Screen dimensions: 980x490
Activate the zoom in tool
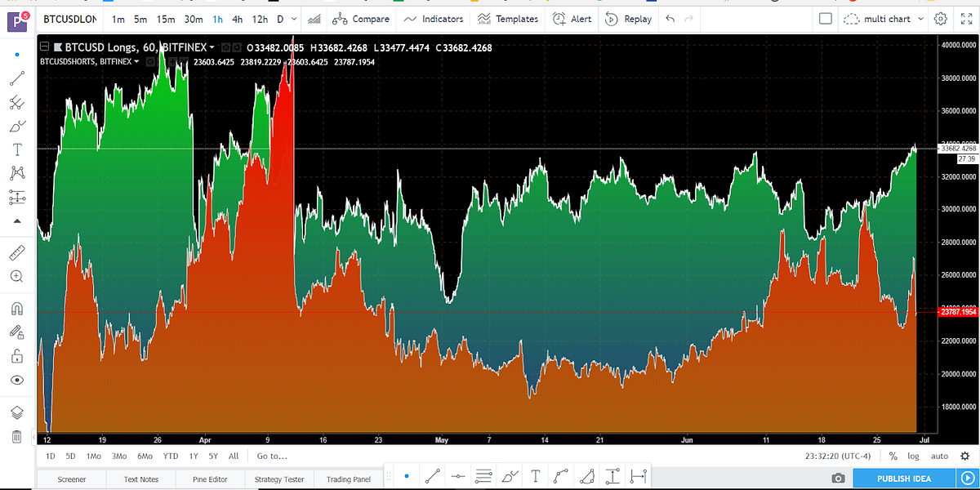[17, 276]
